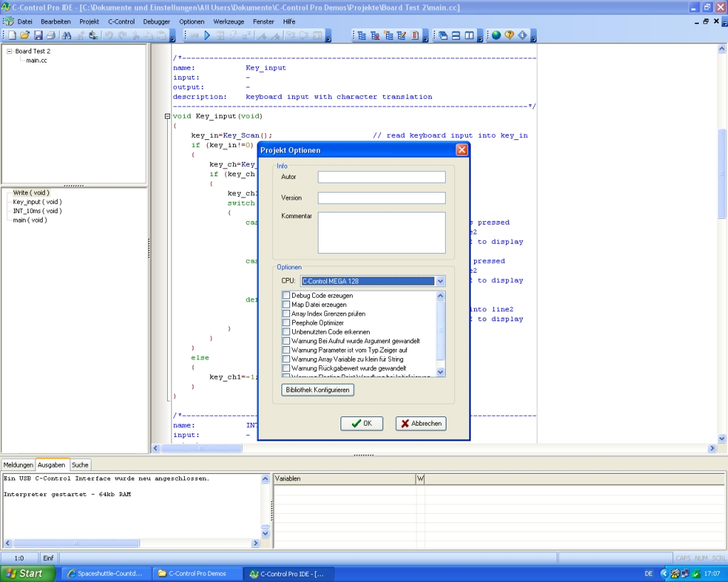Viewport: 728px width, 582px height.
Task: Start program with blue play icon
Action: coord(207,36)
